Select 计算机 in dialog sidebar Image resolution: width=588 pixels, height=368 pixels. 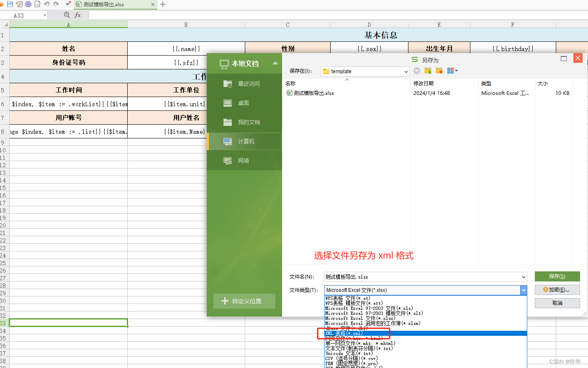pyautogui.click(x=244, y=141)
